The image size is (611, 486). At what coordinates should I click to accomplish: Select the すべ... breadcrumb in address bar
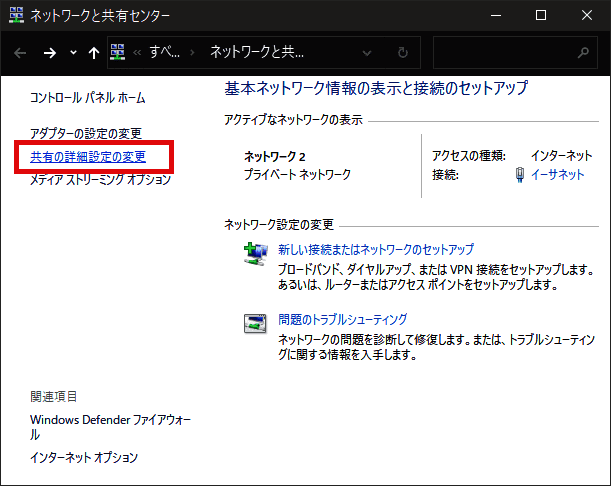[160, 52]
